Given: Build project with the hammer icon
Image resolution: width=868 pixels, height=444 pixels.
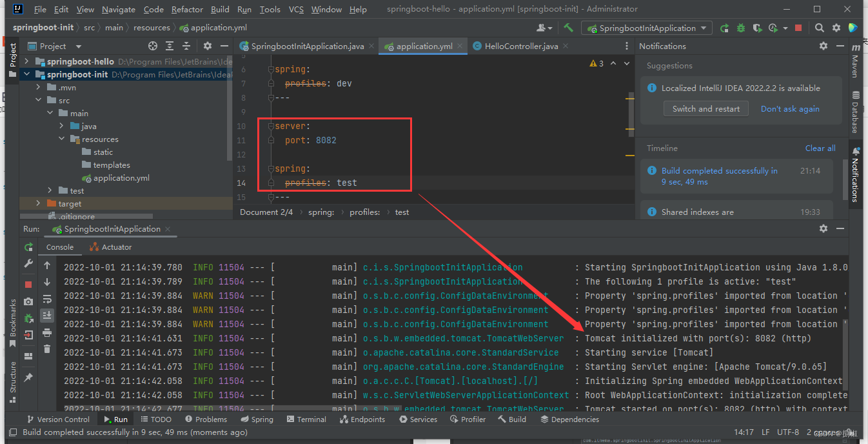Looking at the screenshot, I should click(568, 28).
